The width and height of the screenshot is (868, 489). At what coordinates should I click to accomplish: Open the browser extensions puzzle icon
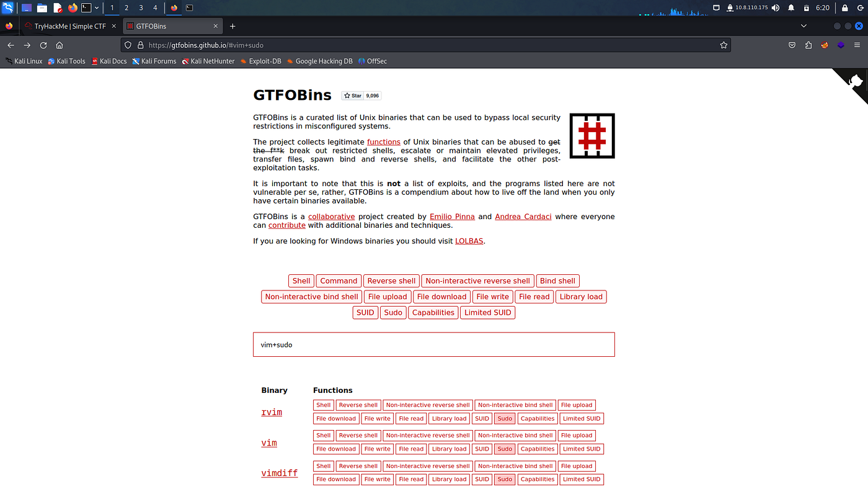[808, 45]
